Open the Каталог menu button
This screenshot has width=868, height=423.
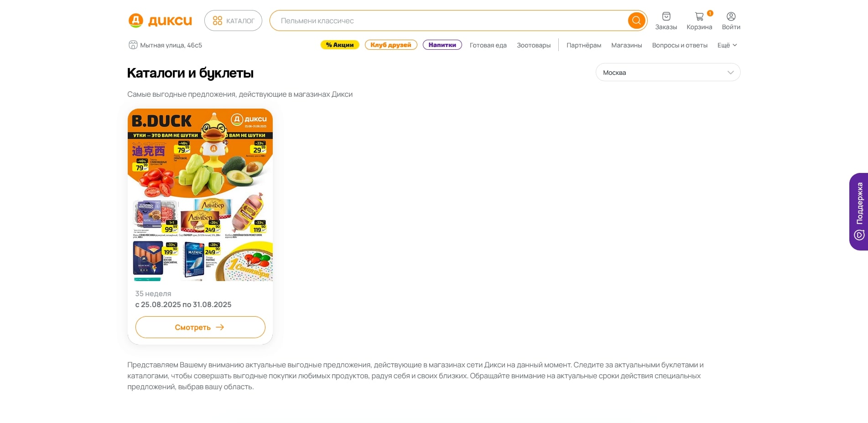click(x=233, y=21)
